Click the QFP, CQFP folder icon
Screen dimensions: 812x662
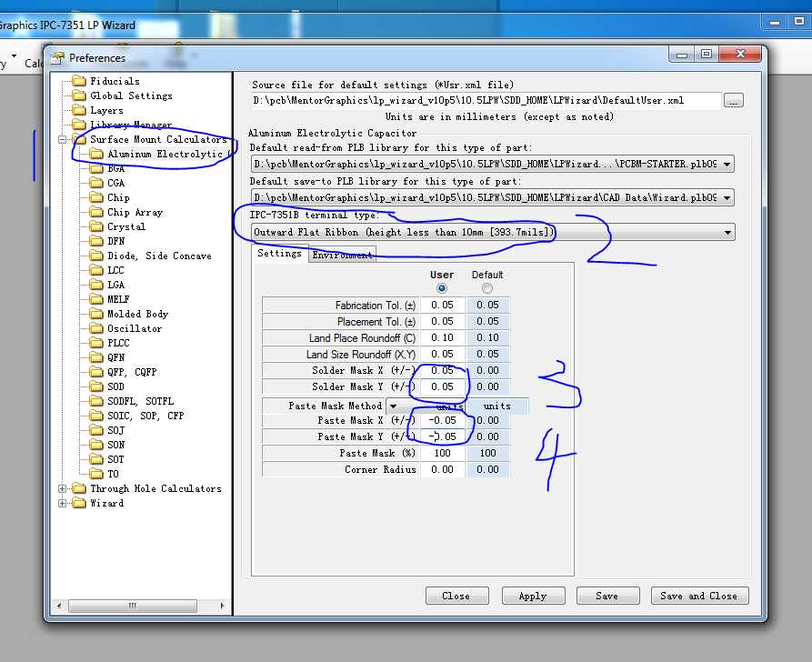tap(96, 371)
